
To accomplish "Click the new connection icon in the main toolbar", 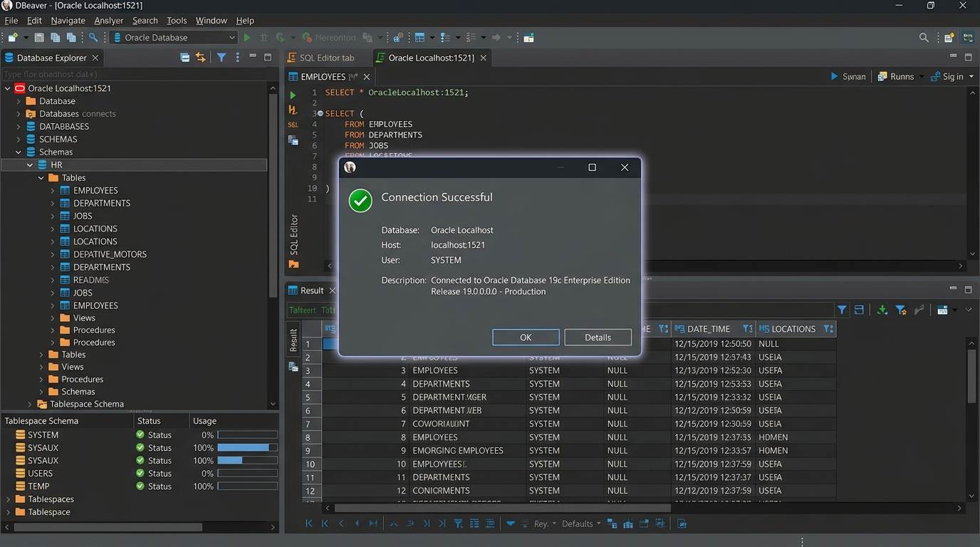I will coord(12,38).
